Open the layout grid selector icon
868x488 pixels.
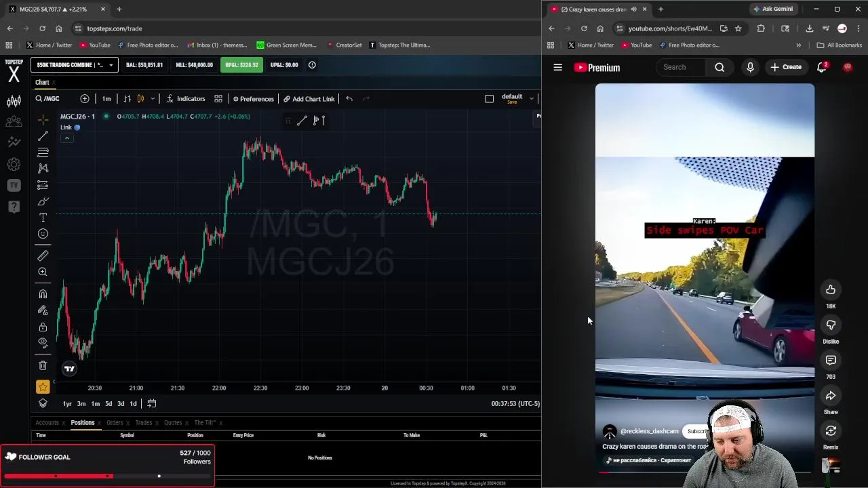click(x=218, y=99)
